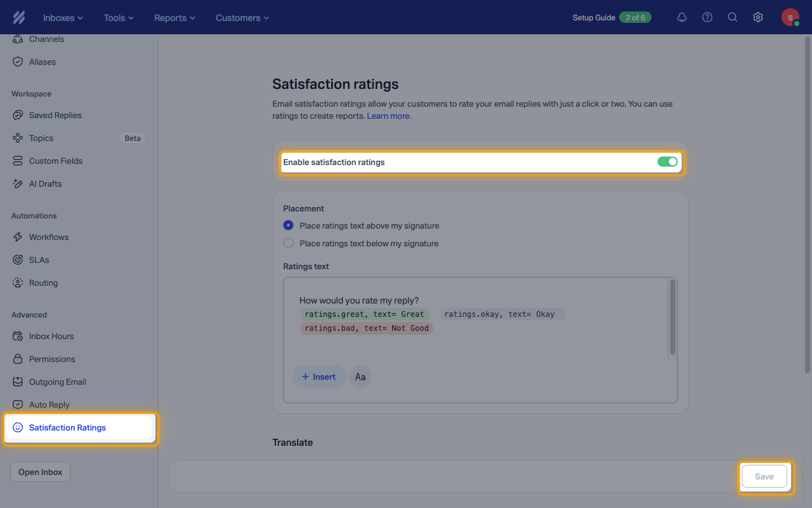
Task: Click the Saved Replies icon
Action: pos(18,115)
